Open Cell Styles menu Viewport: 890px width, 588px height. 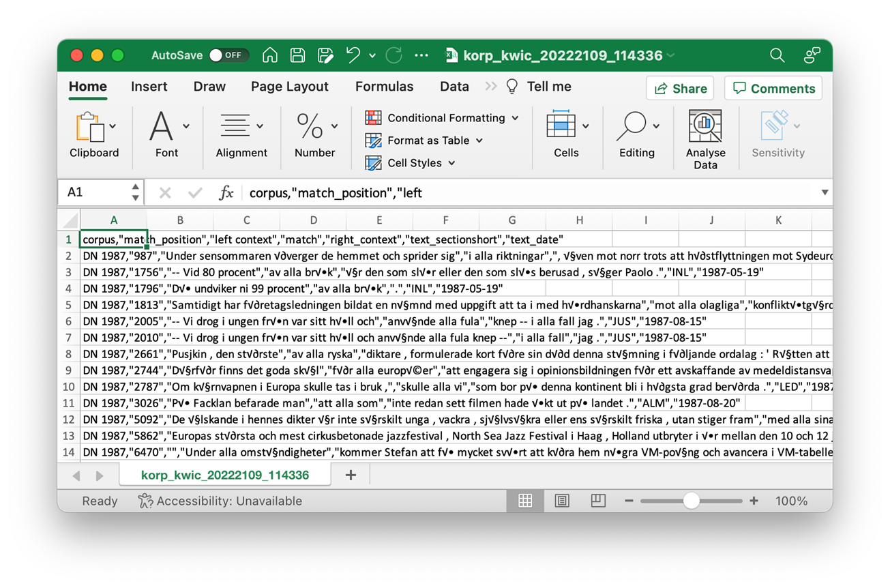point(411,162)
